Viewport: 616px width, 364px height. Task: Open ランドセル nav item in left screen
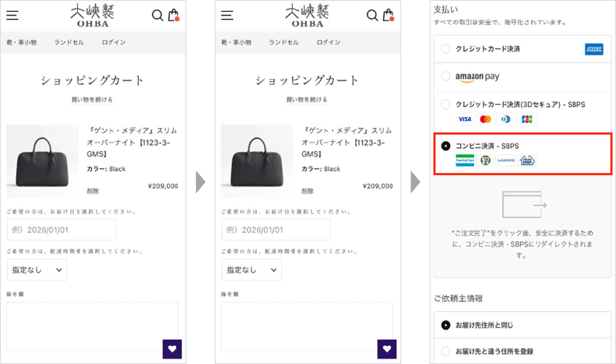pos(69,42)
